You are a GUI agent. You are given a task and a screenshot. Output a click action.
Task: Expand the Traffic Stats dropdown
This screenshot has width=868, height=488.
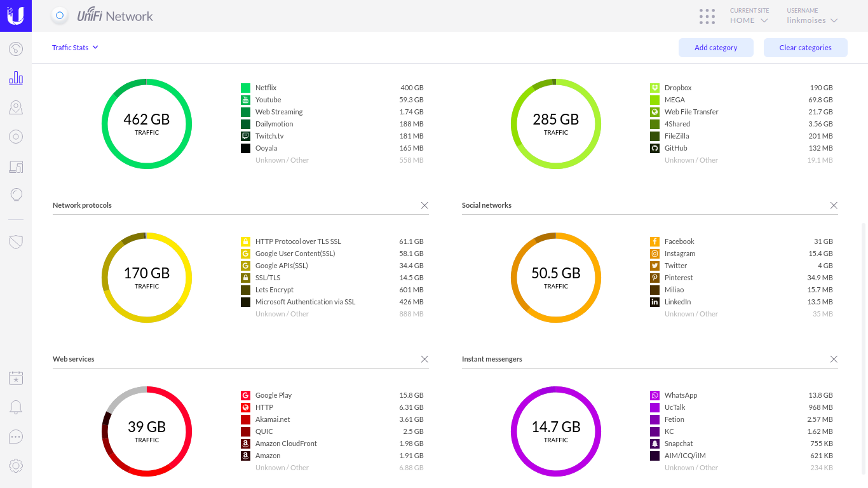tap(75, 48)
